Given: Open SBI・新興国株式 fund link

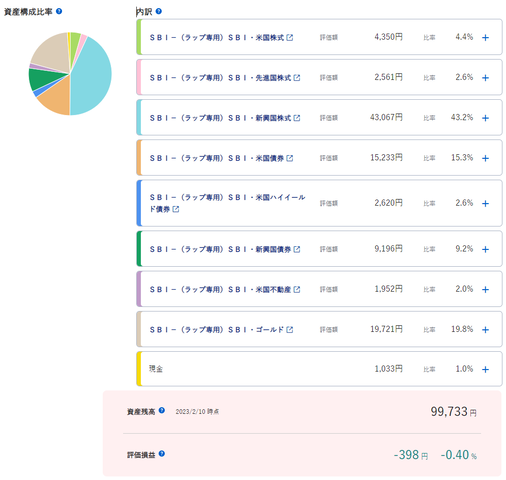Looking at the screenshot, I should (x=220, y=118).
